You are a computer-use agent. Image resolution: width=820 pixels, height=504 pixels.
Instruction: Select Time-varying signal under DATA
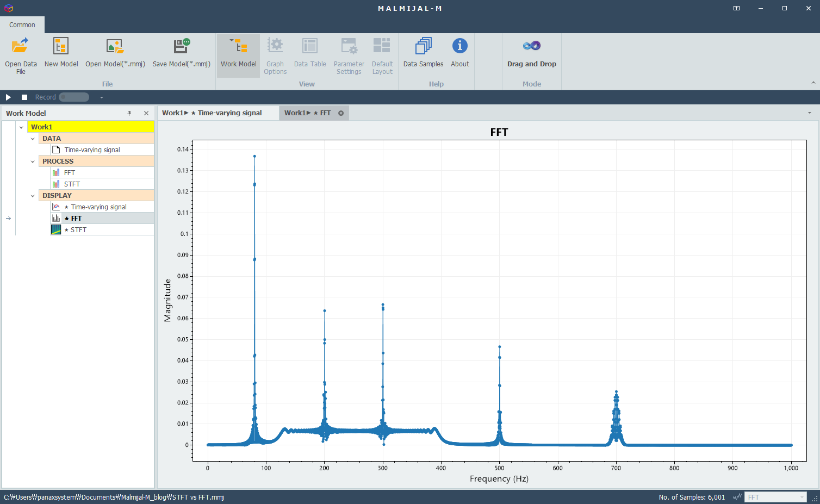point(102,150)
